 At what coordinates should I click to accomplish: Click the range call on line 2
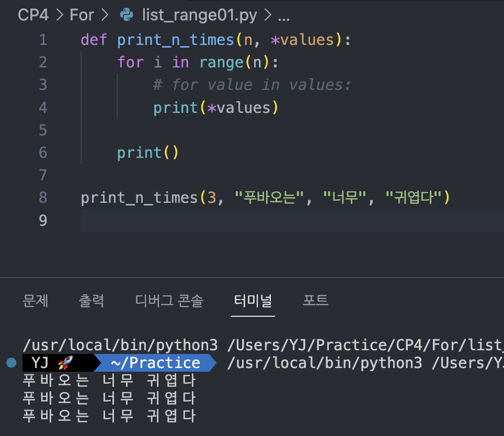click(x=221, y=63)
